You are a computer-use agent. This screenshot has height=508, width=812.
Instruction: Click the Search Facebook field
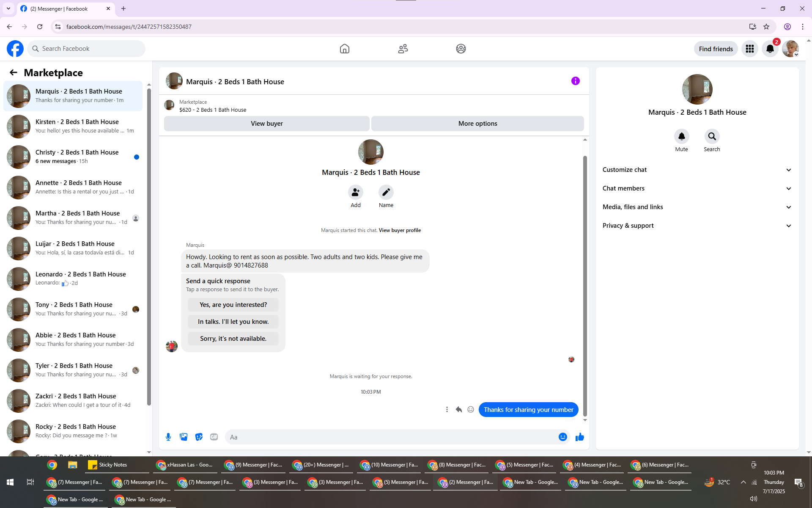[87, 49]
